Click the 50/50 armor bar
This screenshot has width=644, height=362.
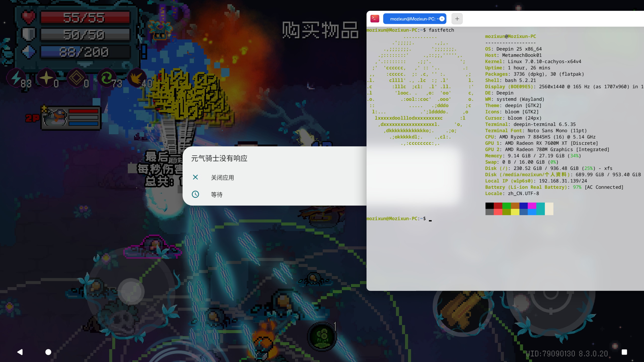[85, 34]
